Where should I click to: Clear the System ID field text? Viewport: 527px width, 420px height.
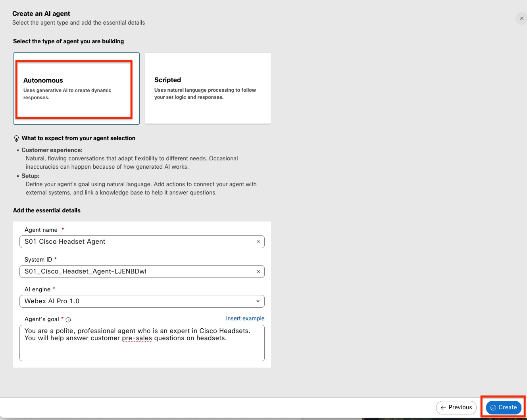tap(258, 272)
